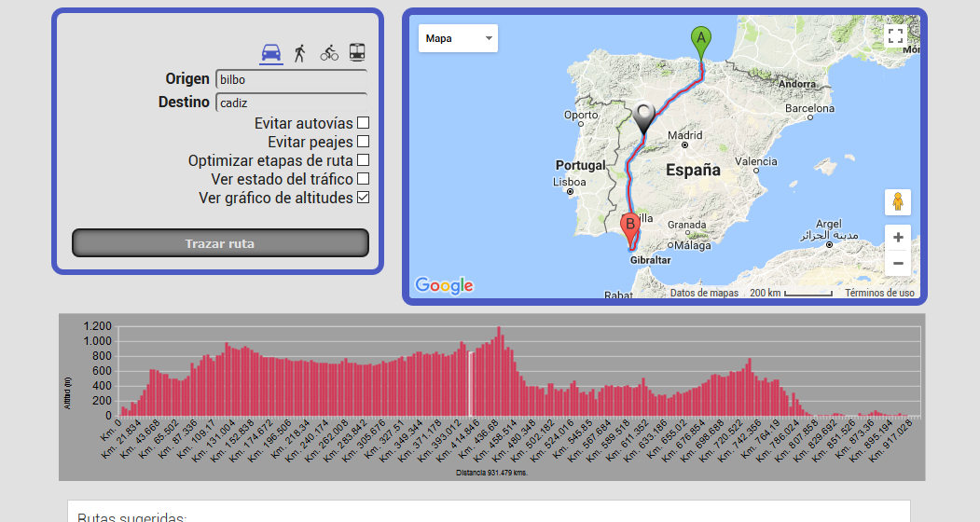The width and height of the screenshot is (980, 522).
Task: Click the Trazar ruta button
Action: (220, 243)
